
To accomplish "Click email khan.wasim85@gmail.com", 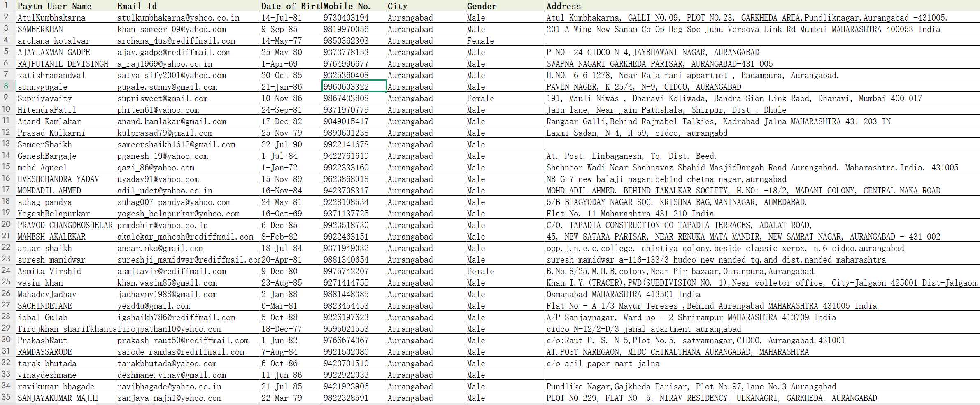I will pos(188,282).
